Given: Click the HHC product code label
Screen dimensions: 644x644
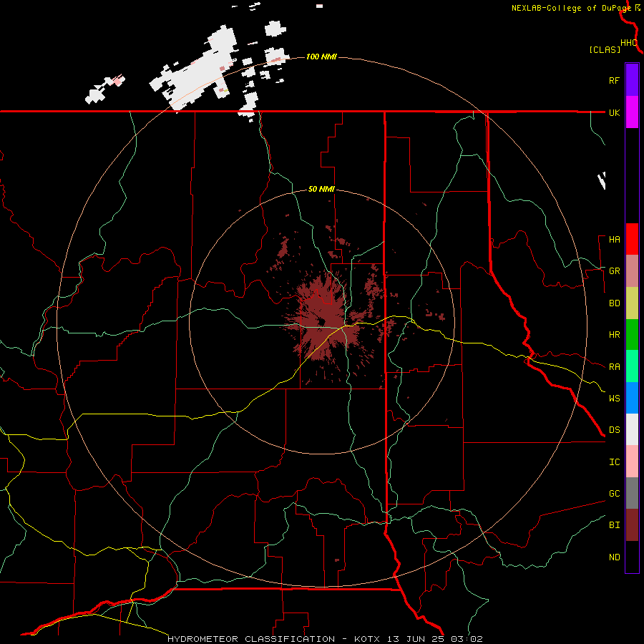Looking at the screenshot, I should click(x=629, y=43).
